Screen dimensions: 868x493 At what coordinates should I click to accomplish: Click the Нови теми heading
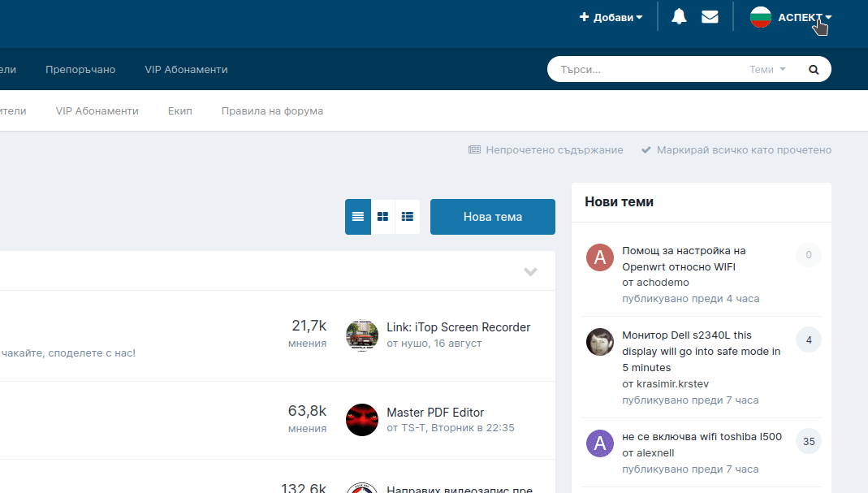619,202
